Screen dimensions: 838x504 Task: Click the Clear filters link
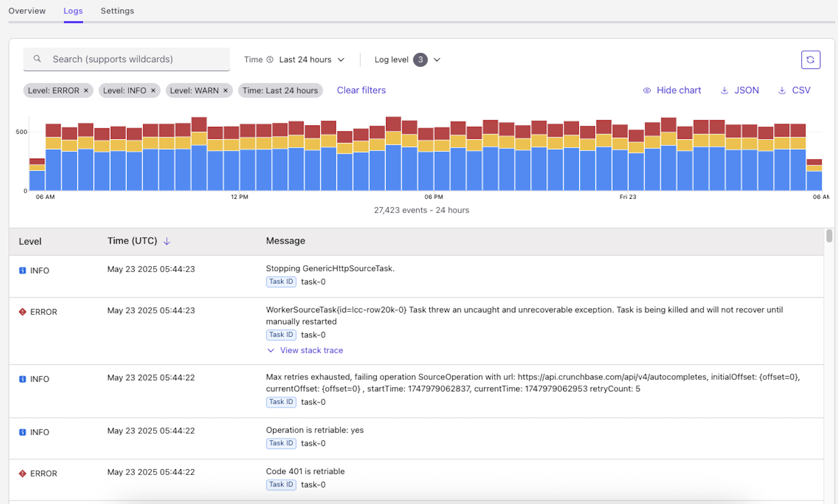click(361, 90)
